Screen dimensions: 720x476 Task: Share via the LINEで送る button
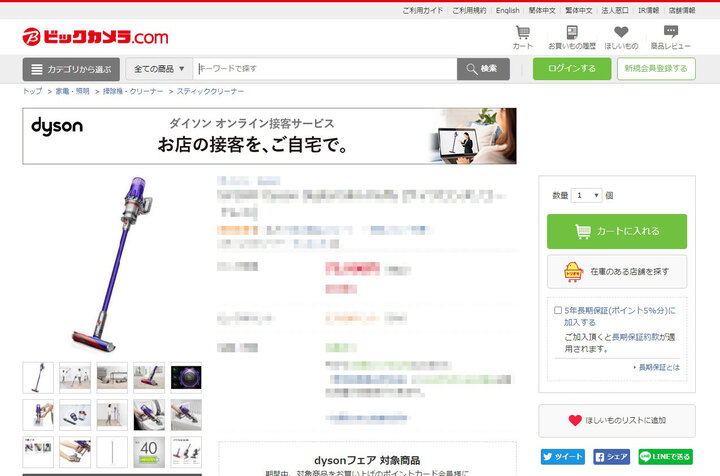click(x=665, y=457)
